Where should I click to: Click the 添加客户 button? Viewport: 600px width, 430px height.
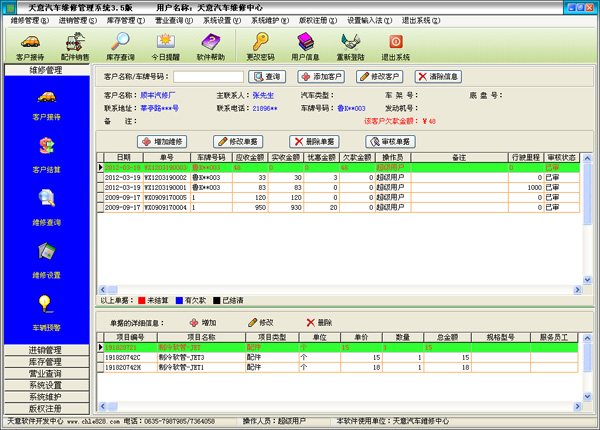click(x=320, y=76)
